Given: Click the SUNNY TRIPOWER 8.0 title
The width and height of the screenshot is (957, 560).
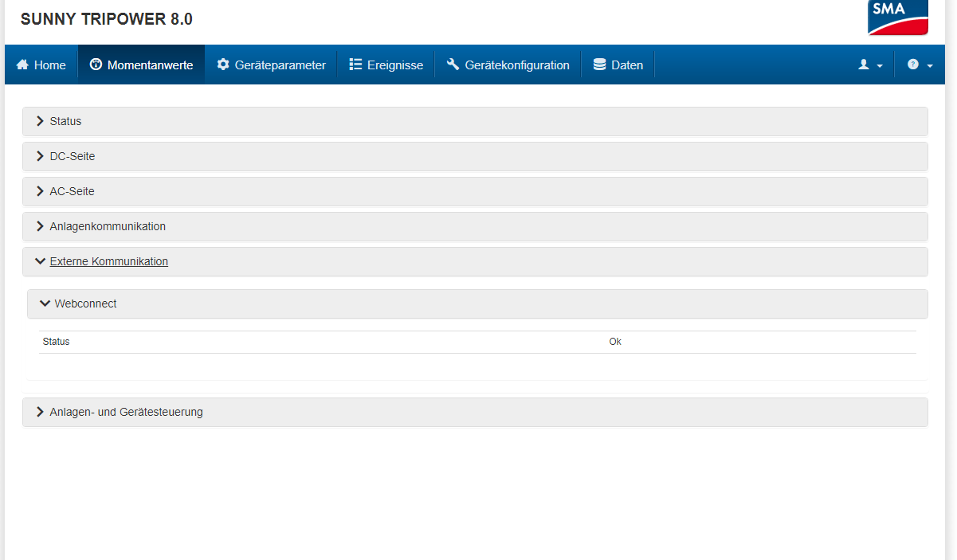Looking at the screenshot, I should click(107, 19).
